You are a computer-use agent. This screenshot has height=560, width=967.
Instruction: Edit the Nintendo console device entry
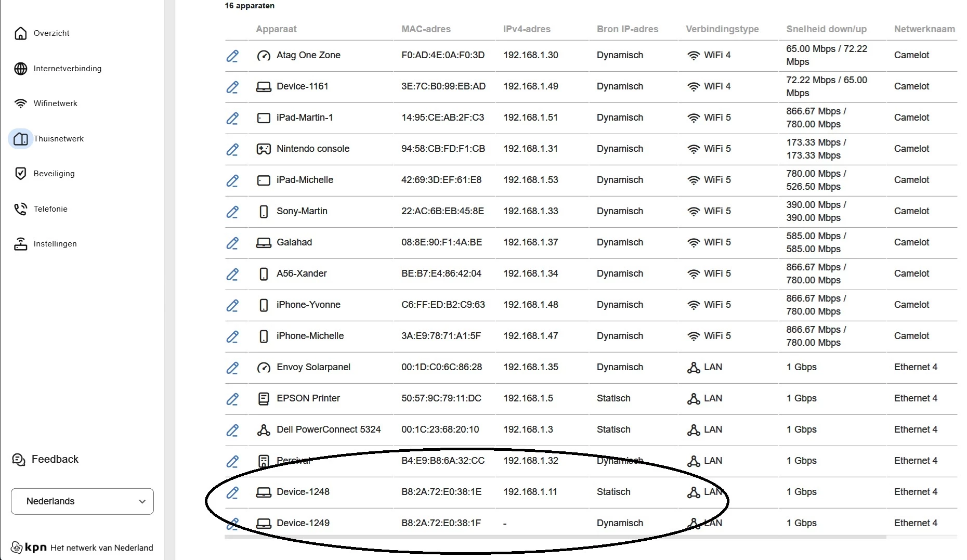coord(232,149)
